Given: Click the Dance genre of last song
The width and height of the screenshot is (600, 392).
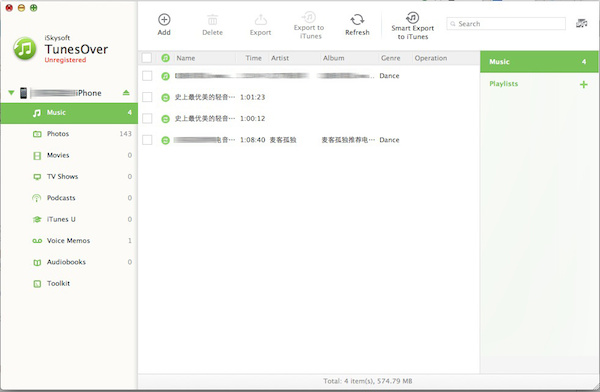Looking at the screenshot, I should (389, 140).
